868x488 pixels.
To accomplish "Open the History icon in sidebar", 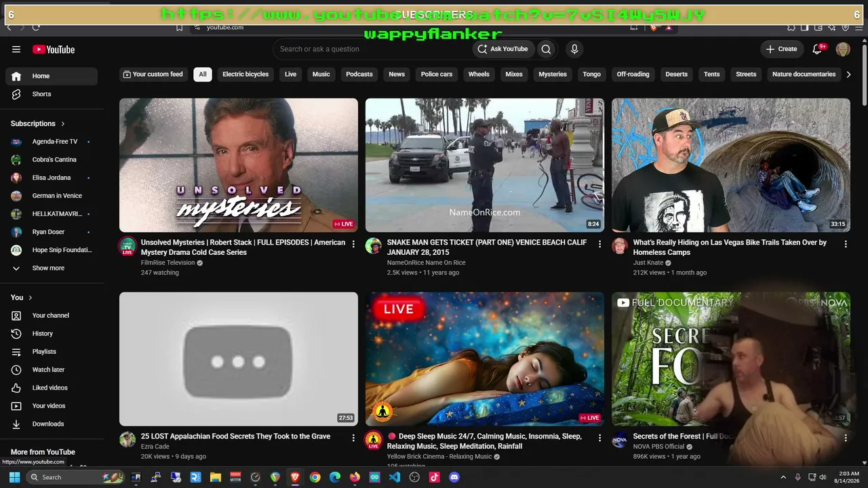I will pyautogui.click(x=16, y=333).
